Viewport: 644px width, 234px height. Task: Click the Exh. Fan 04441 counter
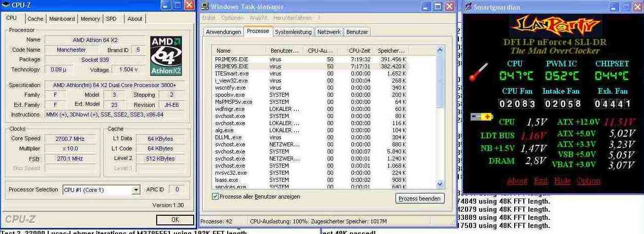(612, 104)
